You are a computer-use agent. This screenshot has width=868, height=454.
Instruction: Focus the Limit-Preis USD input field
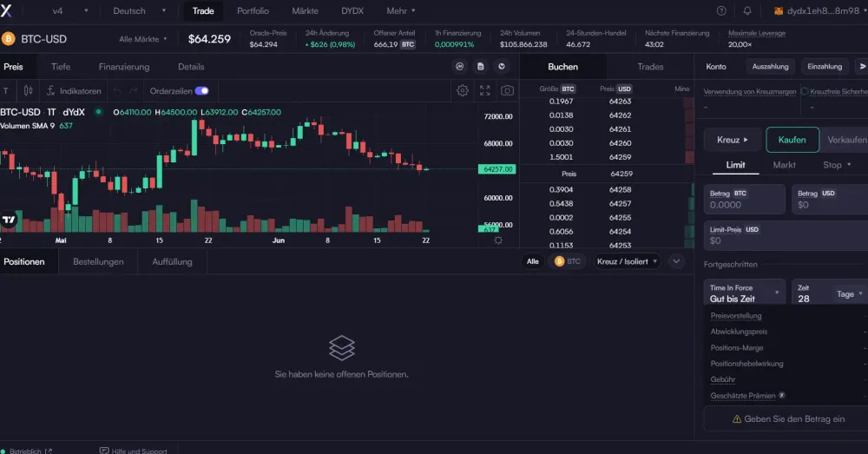pyautogui.click(x=786, y=235)
